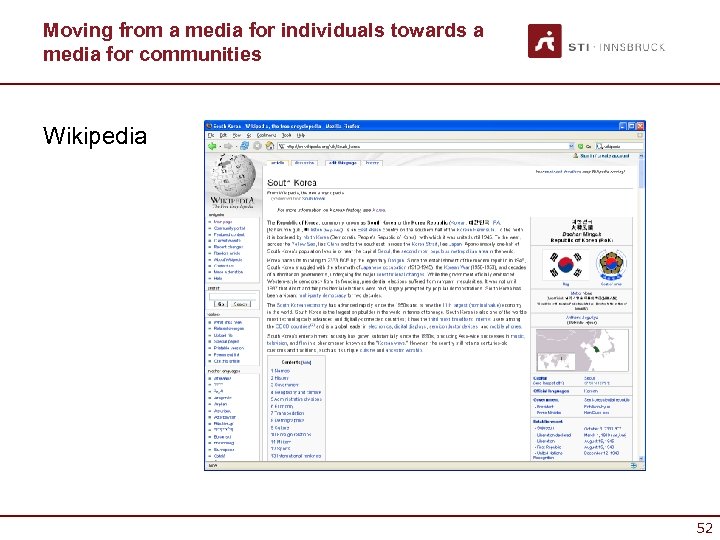Click the hide toggle in Contents box
The image size is (720, 540).
[305, 362]
